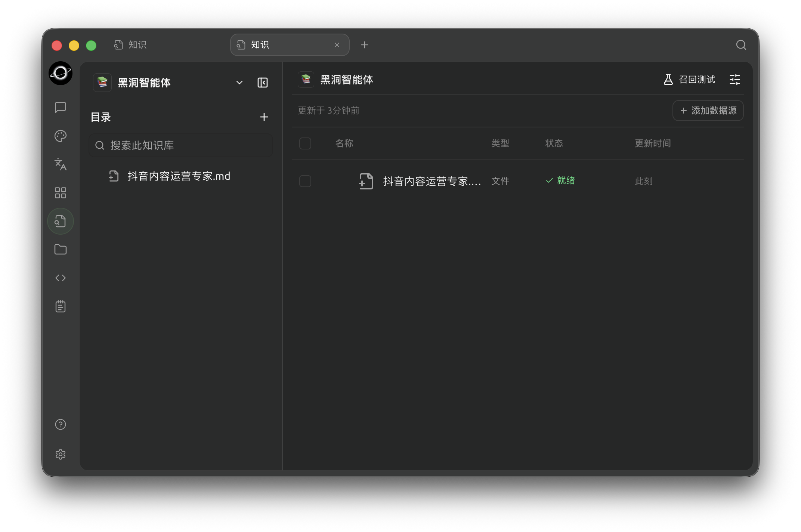Click the 召回测试 button
Image resolution: width=801 pixels, height=532 pixels.
coord(689,80)
